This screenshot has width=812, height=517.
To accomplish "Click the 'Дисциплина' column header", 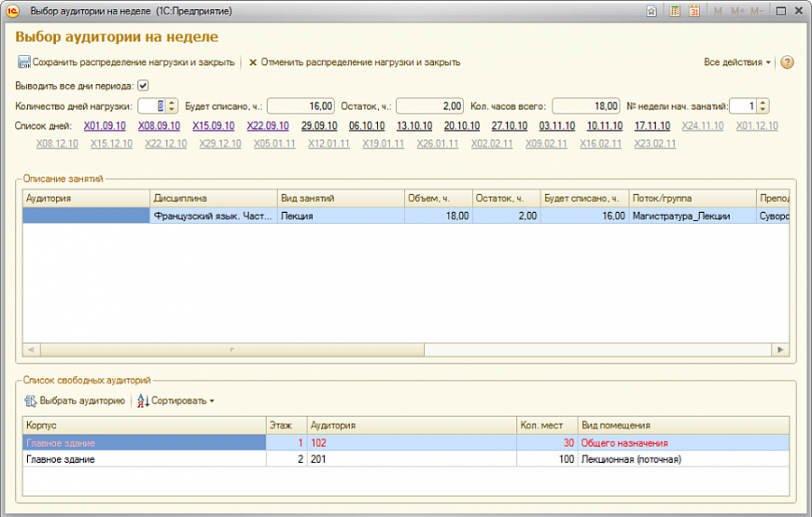I will tap(213, 198).
